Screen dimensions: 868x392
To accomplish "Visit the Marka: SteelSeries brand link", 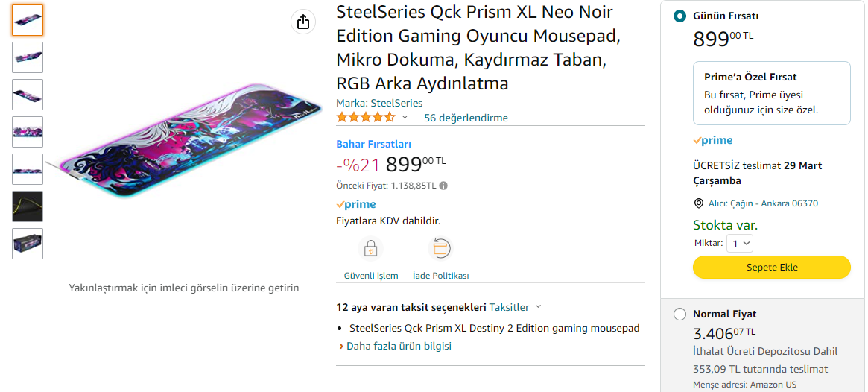I will coord(379,103).
